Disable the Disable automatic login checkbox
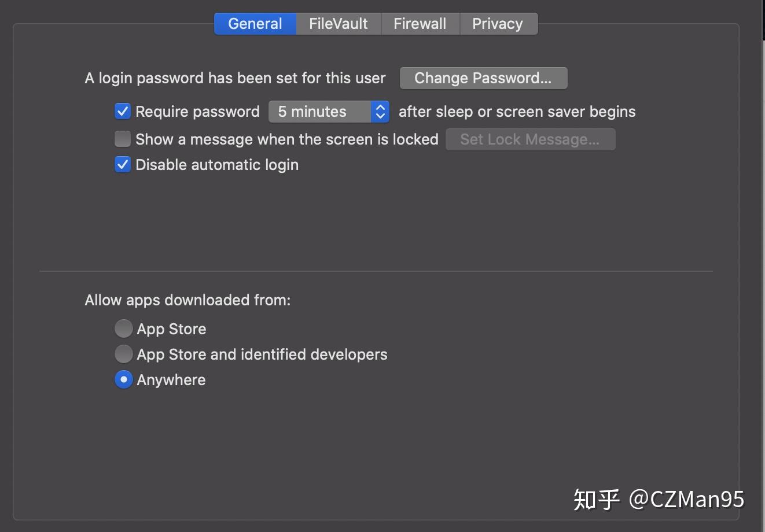 [122, 164]
